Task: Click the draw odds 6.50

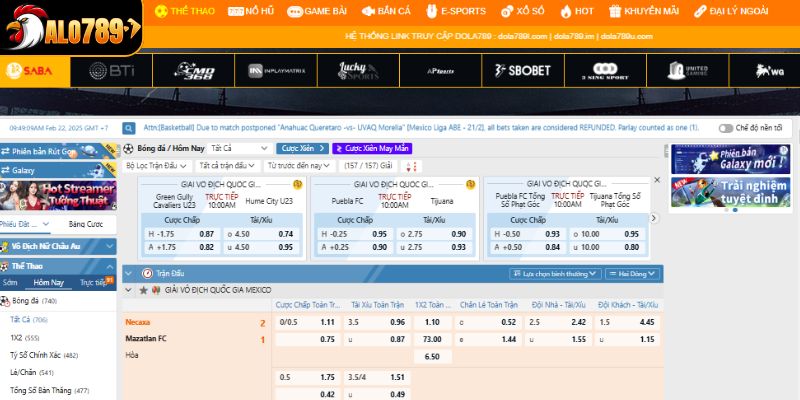Action: (x=432, y=357)
